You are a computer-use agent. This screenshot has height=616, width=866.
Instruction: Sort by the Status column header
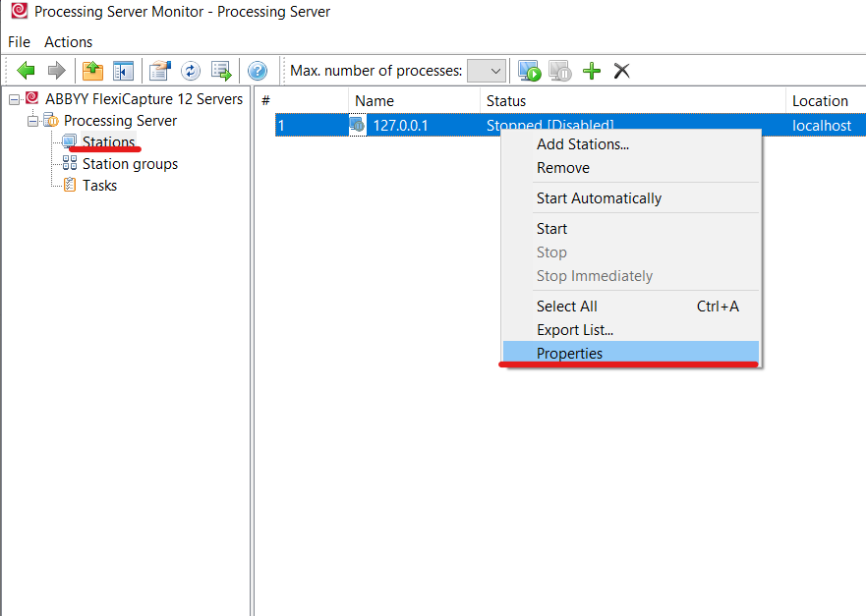[633, 101]
